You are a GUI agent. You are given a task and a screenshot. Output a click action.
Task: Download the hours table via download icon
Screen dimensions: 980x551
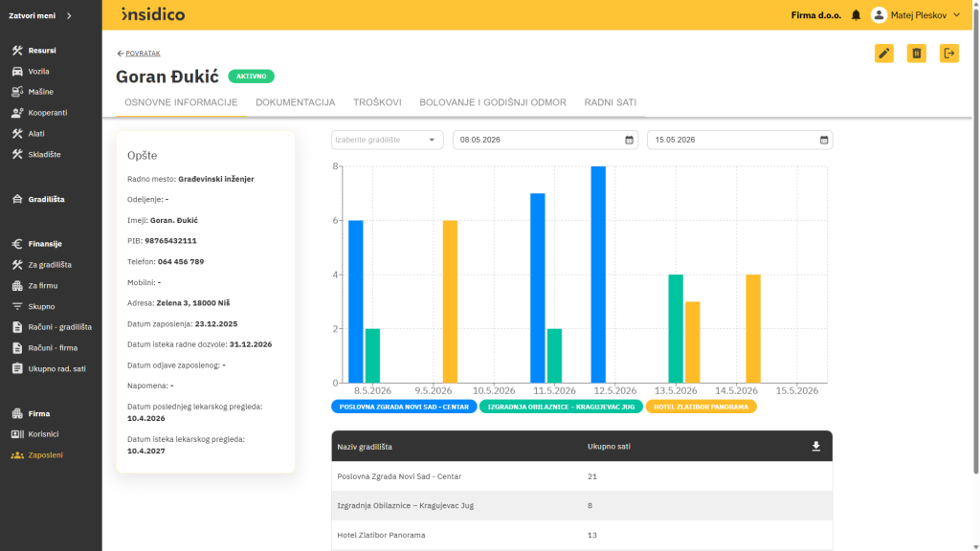[x=815, y=446]
